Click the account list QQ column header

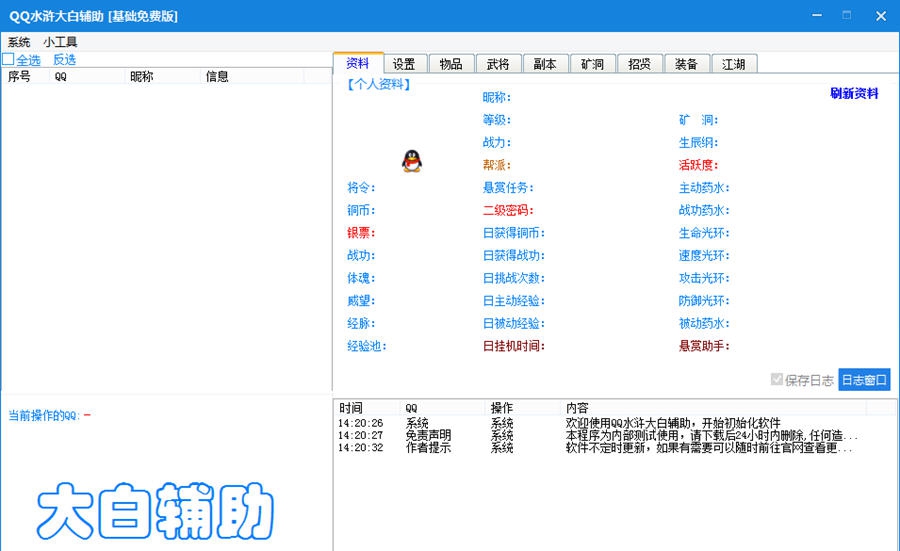point(87,76)
